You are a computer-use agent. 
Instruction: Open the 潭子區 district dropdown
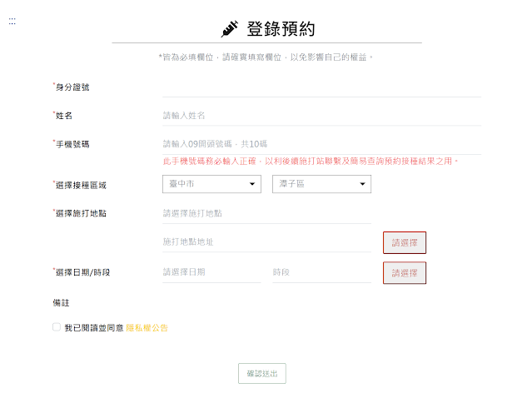coord(321,184)
